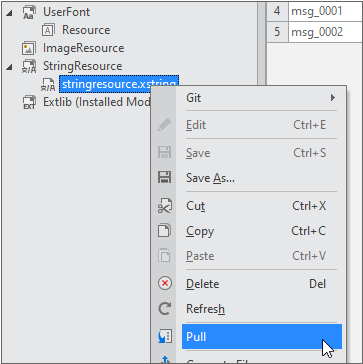Click the UserFont node icon

pos(29,12)
